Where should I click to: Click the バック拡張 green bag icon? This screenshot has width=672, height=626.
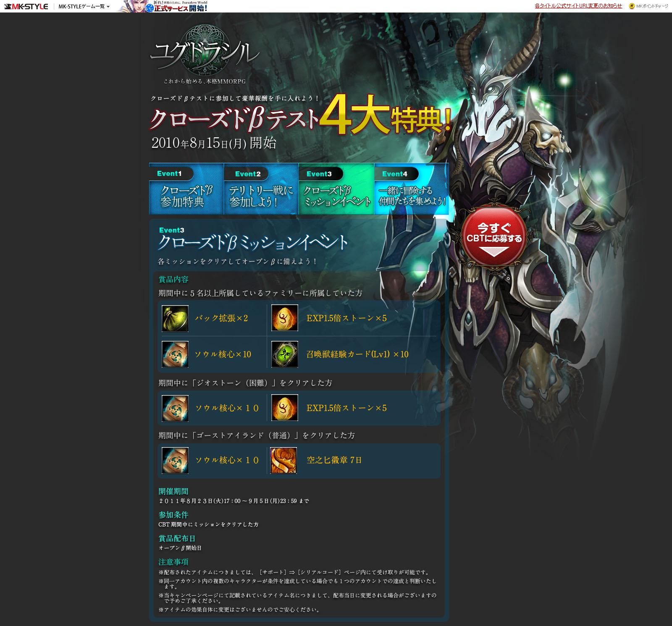point(175,318)
